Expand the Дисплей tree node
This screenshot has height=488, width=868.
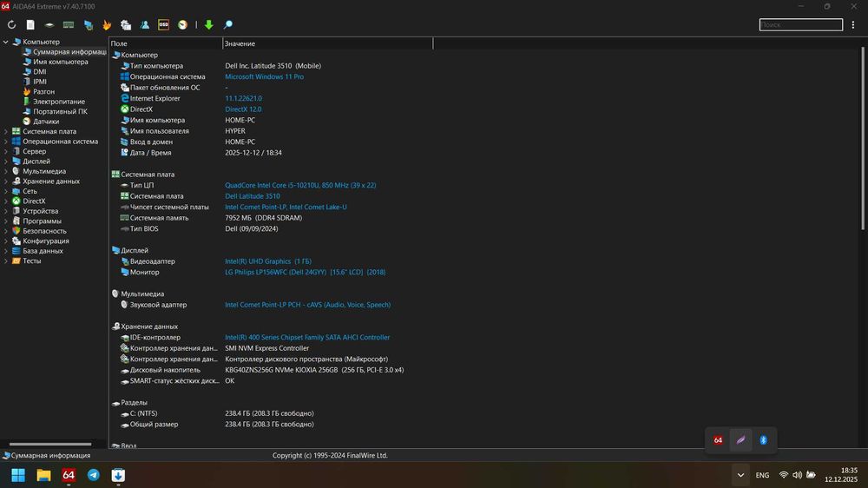[x=5, y=162]
